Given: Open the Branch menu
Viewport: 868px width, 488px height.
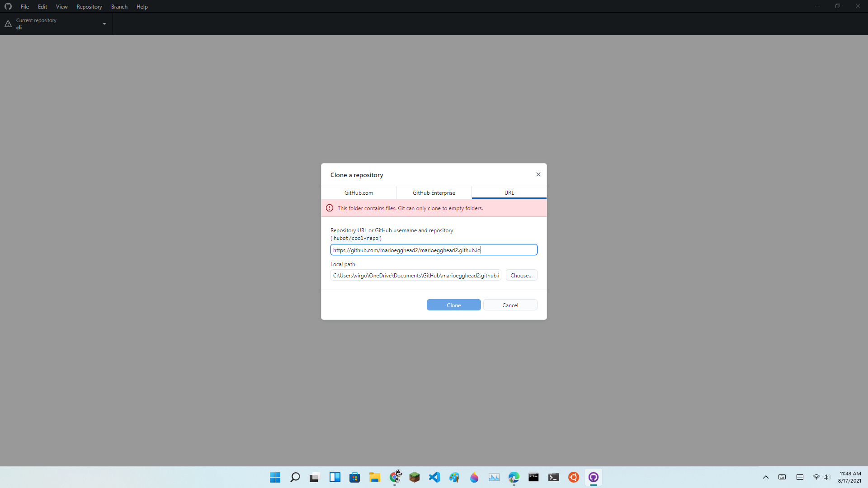Looking at the screenshot, I should (119, 6).
